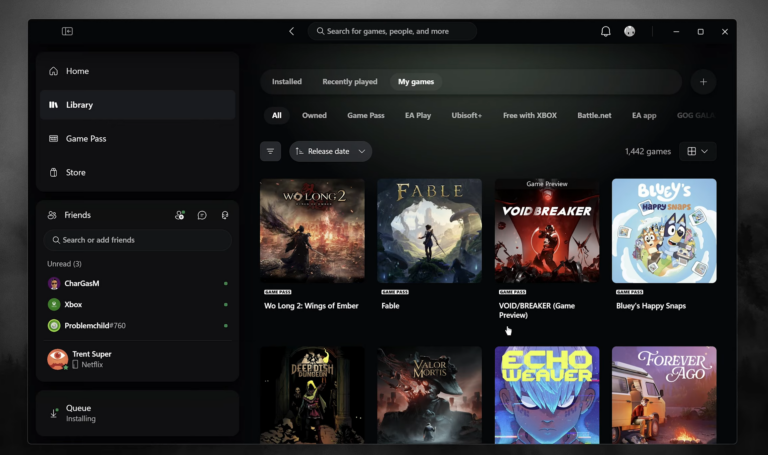The image size is (768, 455).
Task: Click the VOID/BREAKER (Game Preview) title
Action: [x=537, y=311]
